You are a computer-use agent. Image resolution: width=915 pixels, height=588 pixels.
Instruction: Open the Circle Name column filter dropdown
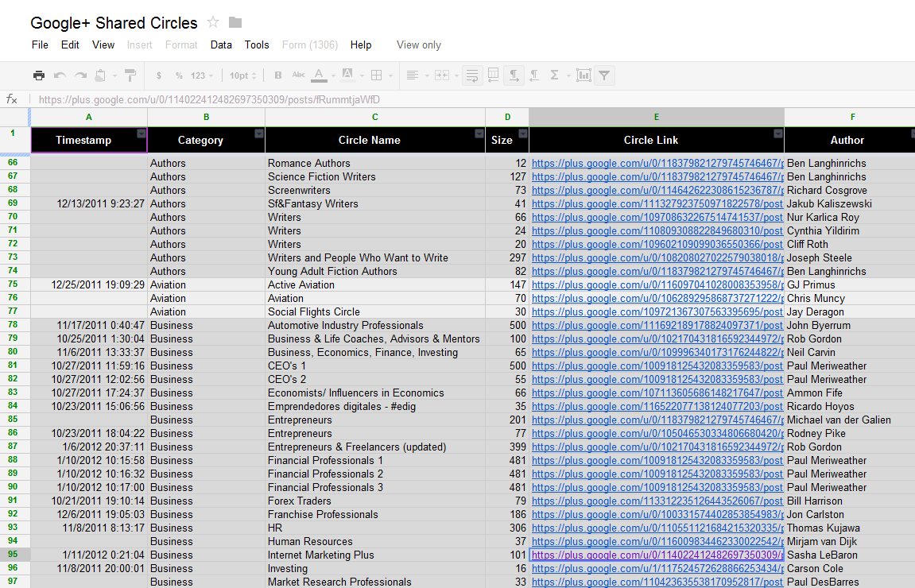coord(479,133)
